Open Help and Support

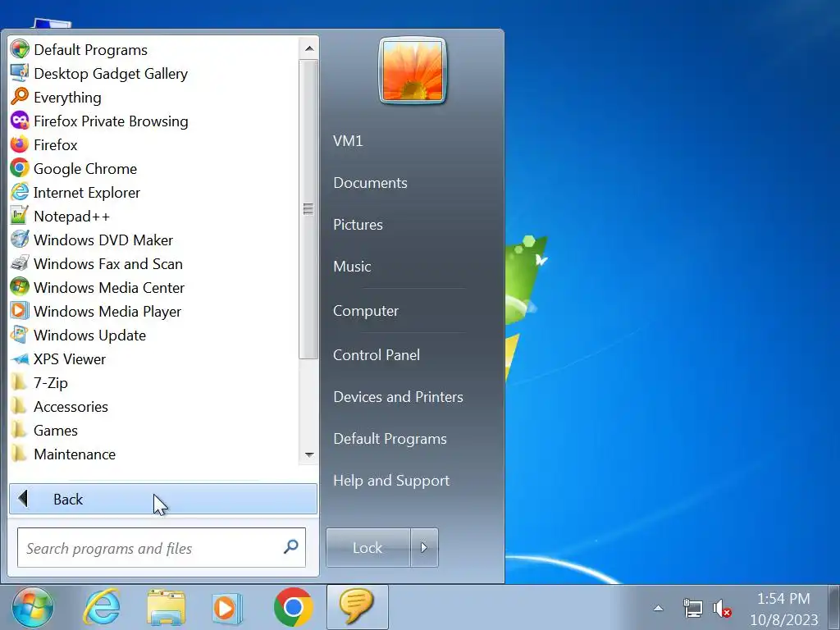(391, 481)
